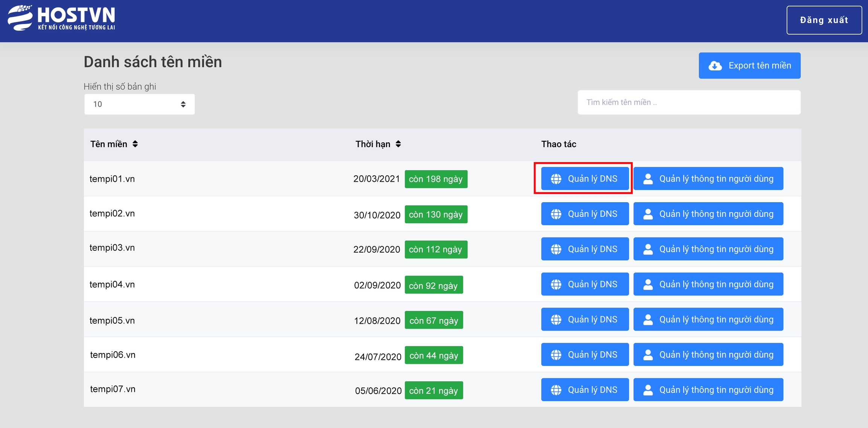
Task: Click Export tên miền button
Action: 749,65
